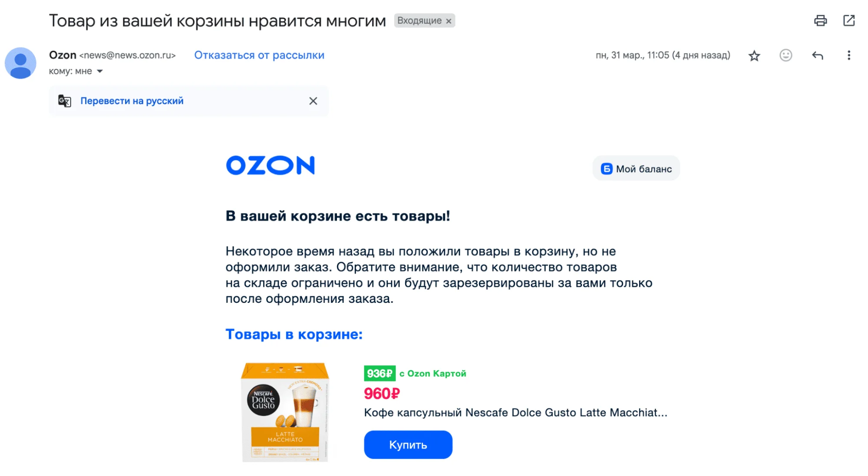Viewport: 868px width, 476px height.
Task: Click the sender profile avatar
Action: [x=20, y=63]
